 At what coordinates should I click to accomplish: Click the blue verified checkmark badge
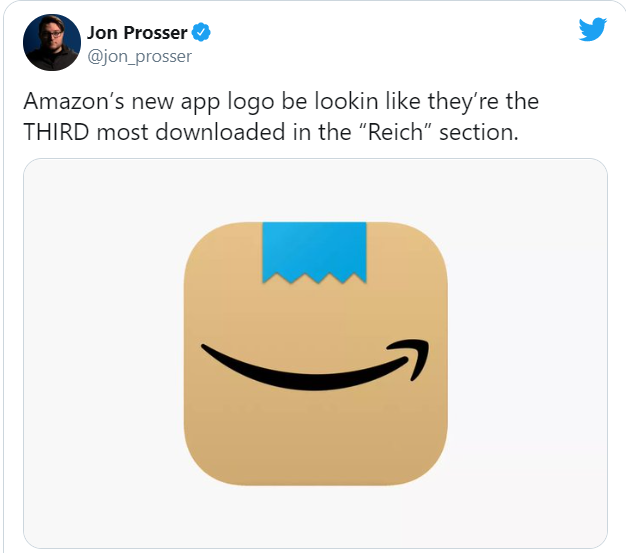(x=201, y=32)
